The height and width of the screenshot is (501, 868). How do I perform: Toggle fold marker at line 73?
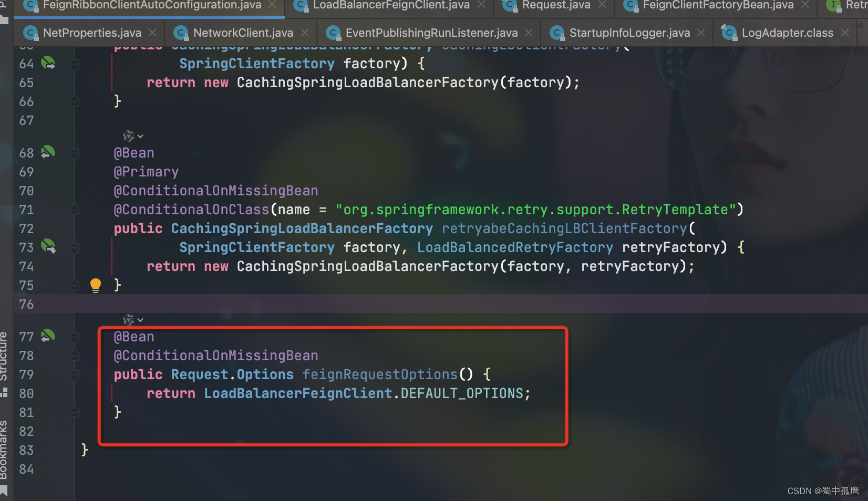(75, 247)
